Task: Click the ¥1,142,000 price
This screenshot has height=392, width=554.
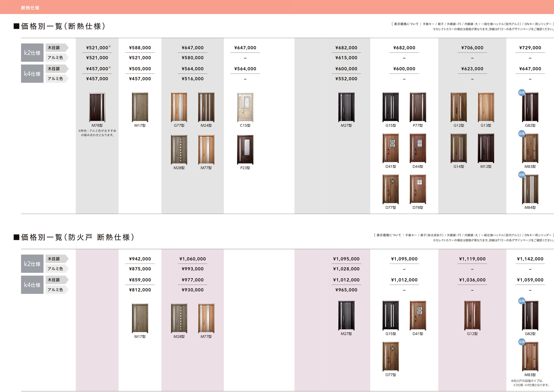Action: click(530, 259)
